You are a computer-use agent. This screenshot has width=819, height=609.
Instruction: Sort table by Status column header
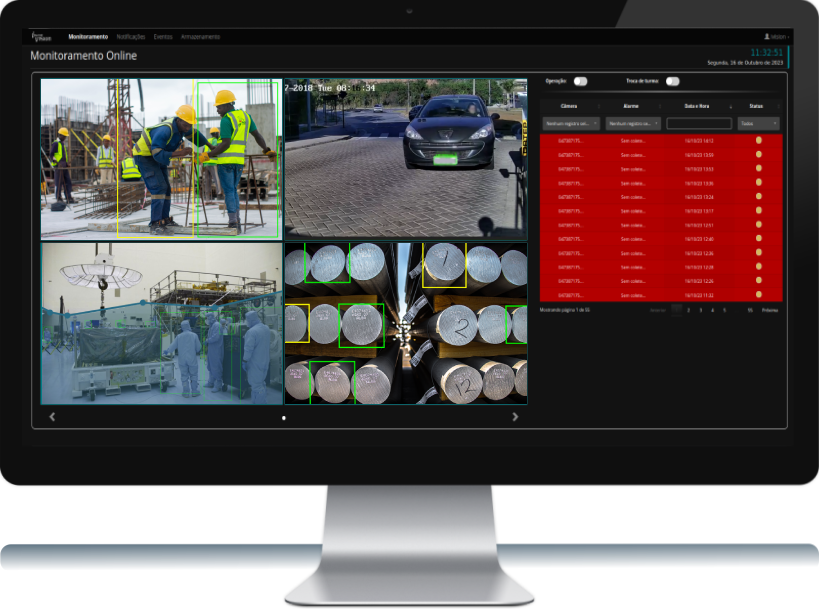[756, 106]
